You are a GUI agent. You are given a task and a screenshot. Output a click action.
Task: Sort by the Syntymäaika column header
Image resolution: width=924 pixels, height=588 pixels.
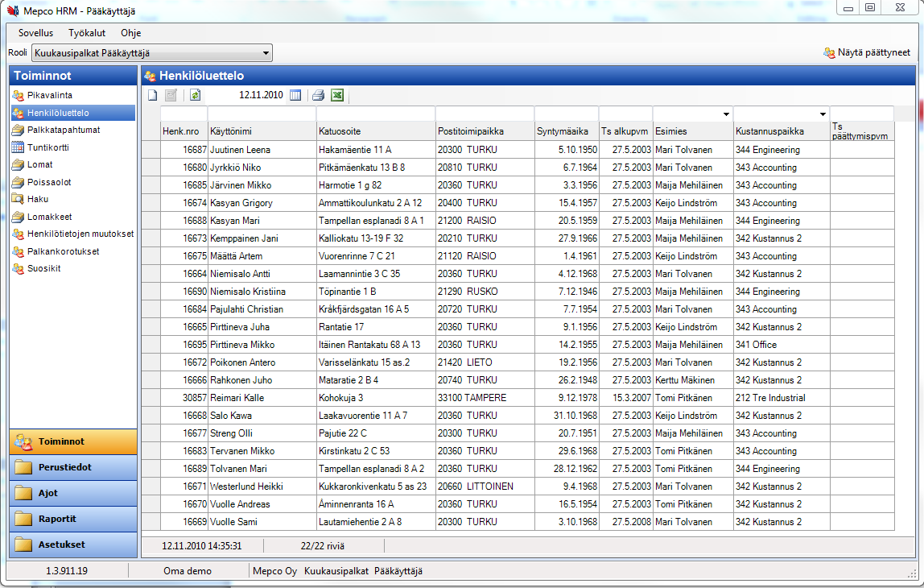point(567,131)
